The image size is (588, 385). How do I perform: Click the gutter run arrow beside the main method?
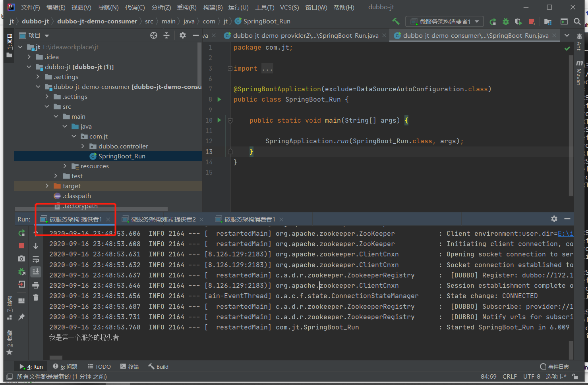[219, 120]
